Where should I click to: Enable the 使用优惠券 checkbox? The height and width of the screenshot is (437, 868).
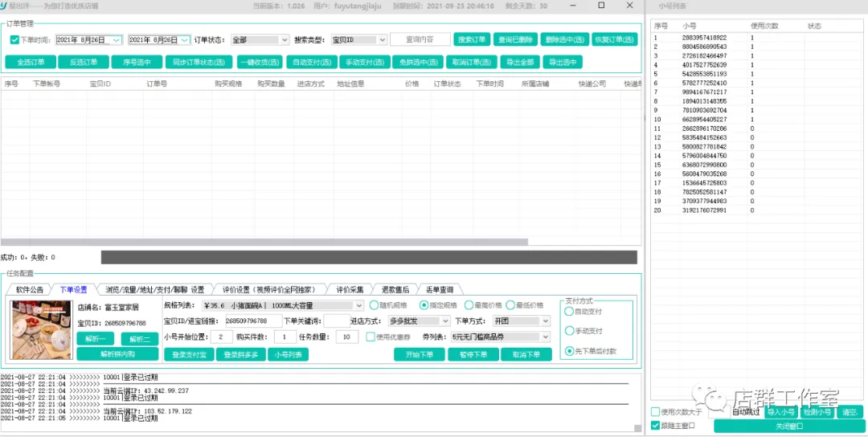click(x=371, y=337)
